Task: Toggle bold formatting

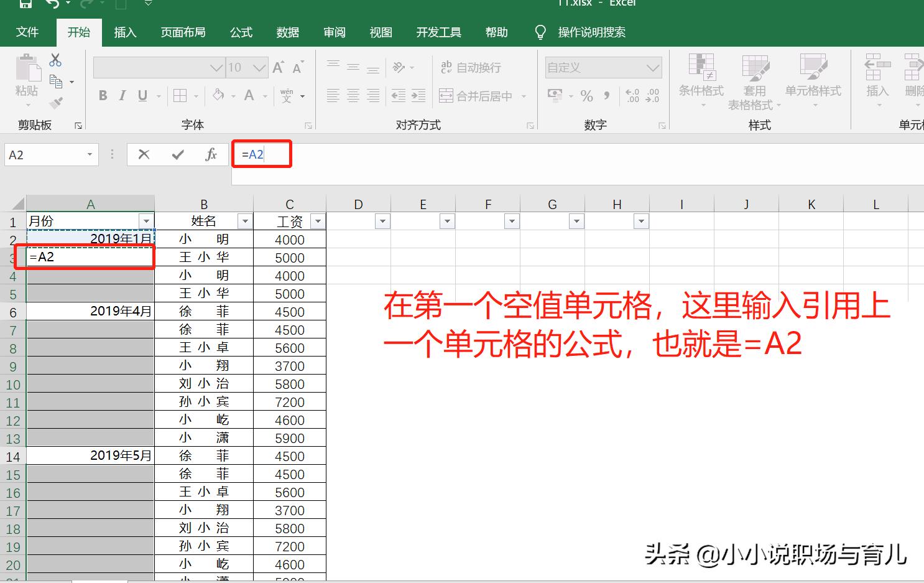Action: coord(103,96)
